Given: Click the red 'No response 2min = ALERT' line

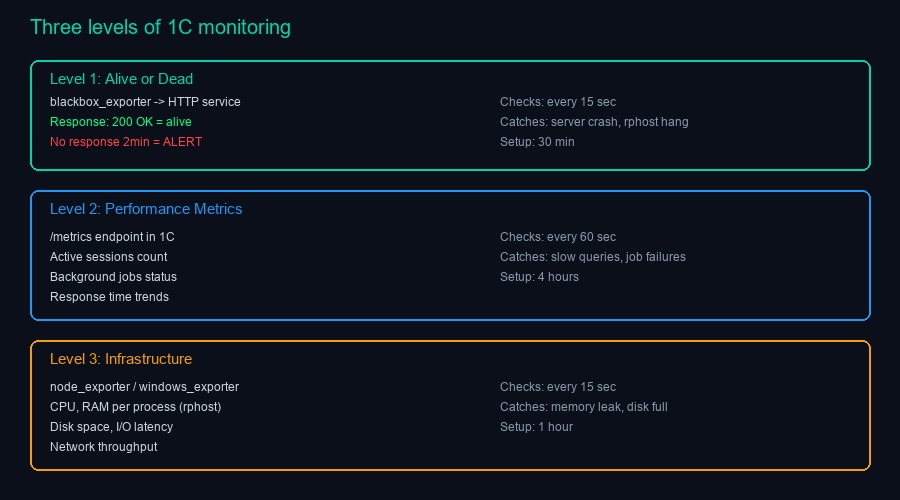Looking at the screenshot, I should coord(126,142).
